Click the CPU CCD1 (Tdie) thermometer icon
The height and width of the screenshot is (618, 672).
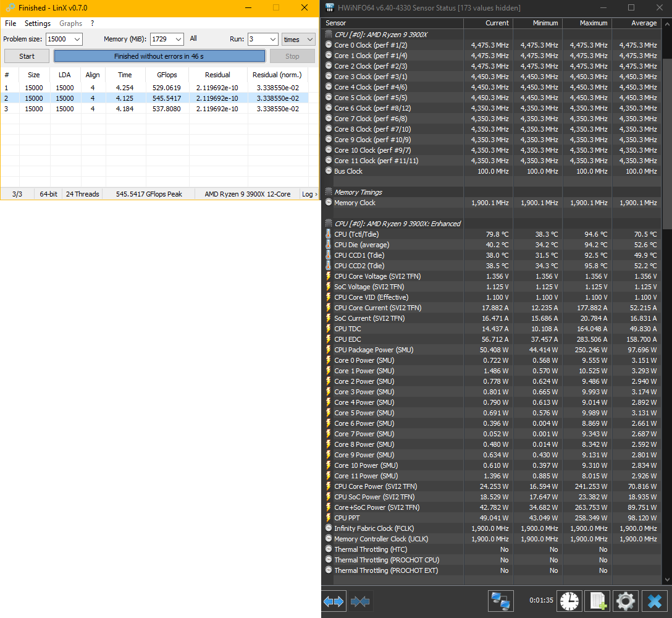click(329, 255)
